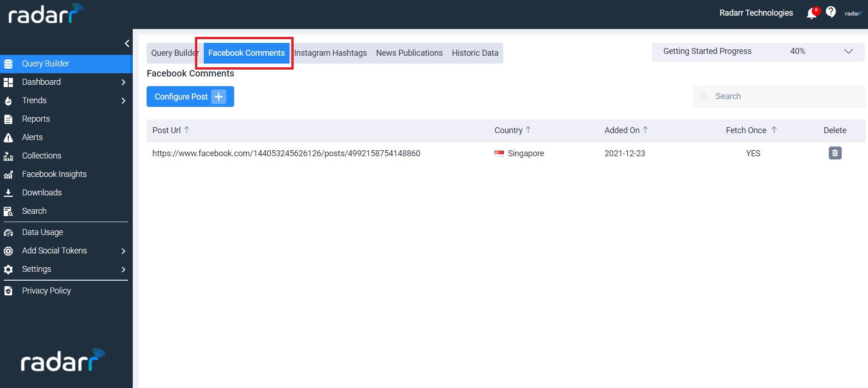
Task: Click the Settings gear icon
Action: [x=8, y=270]
